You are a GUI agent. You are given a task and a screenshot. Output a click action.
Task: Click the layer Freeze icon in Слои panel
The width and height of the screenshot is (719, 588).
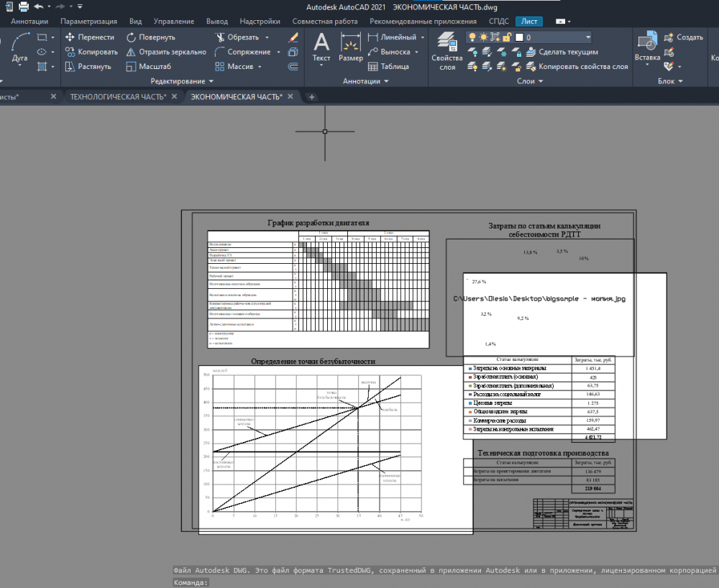point(502,52)
